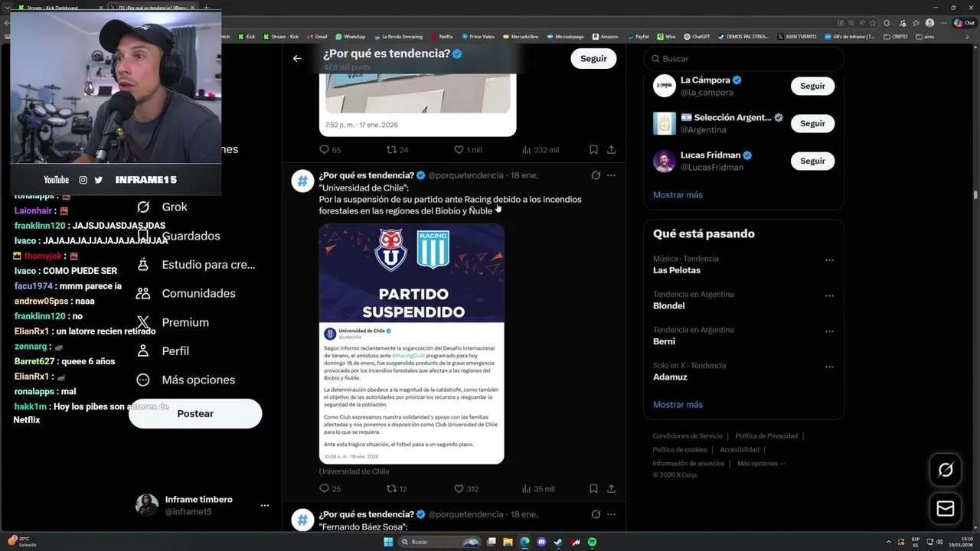
Task: Click the Postear button
Action: [x=195, y=413]
